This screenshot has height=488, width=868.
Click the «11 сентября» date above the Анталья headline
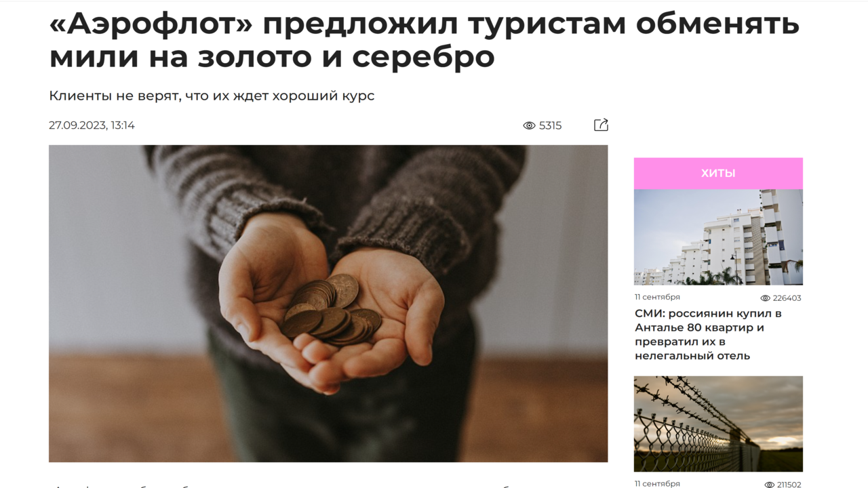pos(657,297)
